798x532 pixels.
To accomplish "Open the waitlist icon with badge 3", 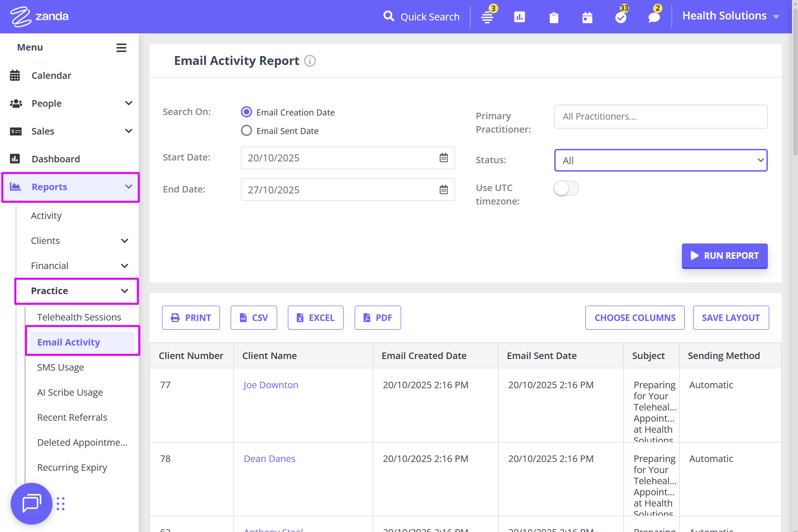I will [x=487, y=18].
